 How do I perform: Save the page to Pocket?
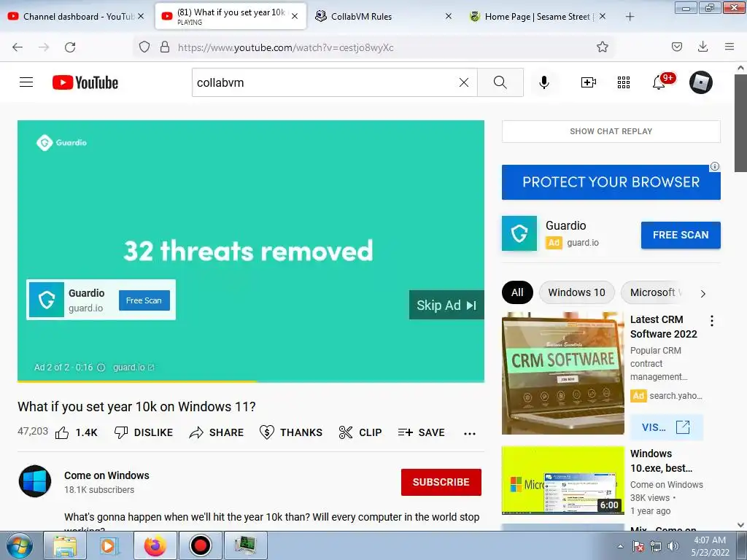coord(676,47)
